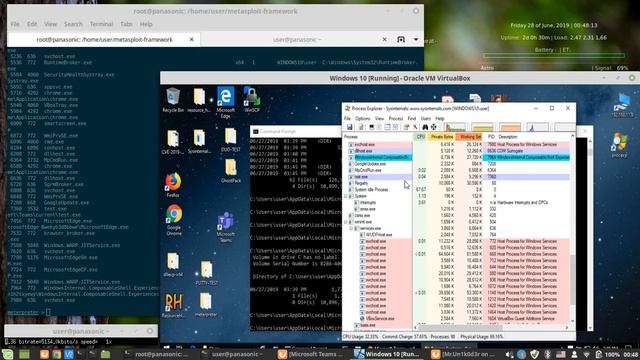Select the GoogleUpdate.exe process row
The height and width of the screenshot is (360, 640).
tap(456, 164)
